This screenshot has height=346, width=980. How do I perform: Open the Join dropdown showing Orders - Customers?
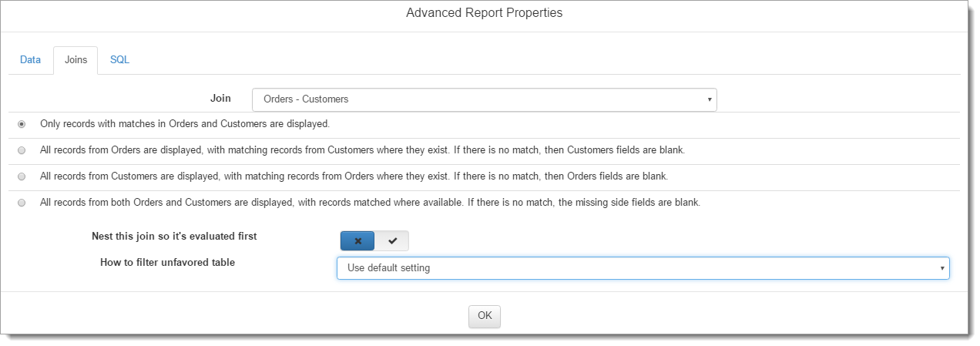click(484, 99)
